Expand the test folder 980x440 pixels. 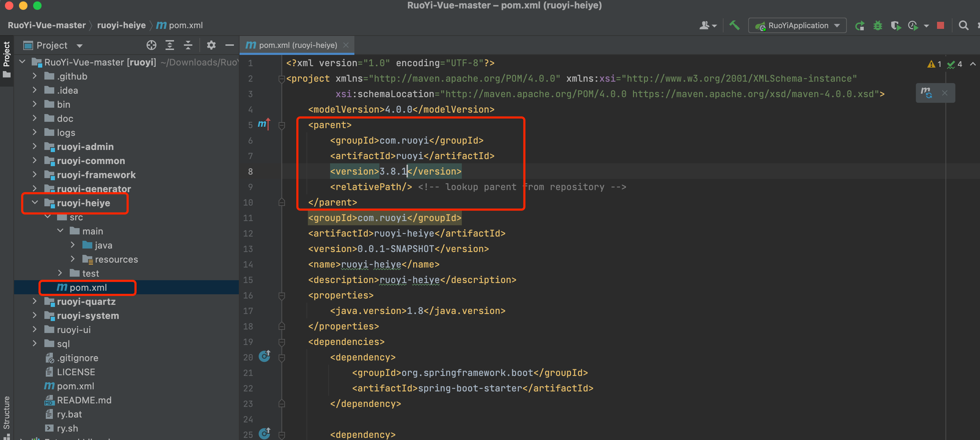tap(60, 273)
